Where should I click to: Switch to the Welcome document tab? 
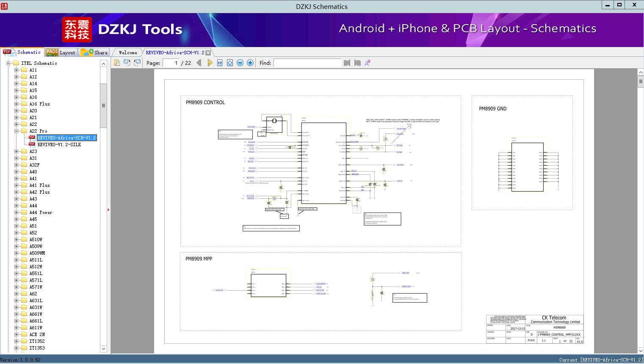click(x=128, y=53)
